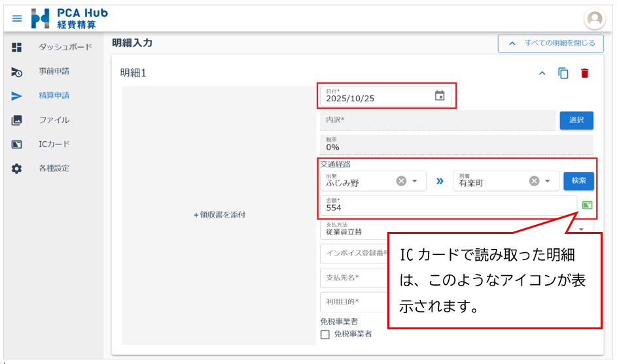The height and width of the screenshot is (364, 617).
Task: Click the 選択 button beside 内訳
Action: 576,120
